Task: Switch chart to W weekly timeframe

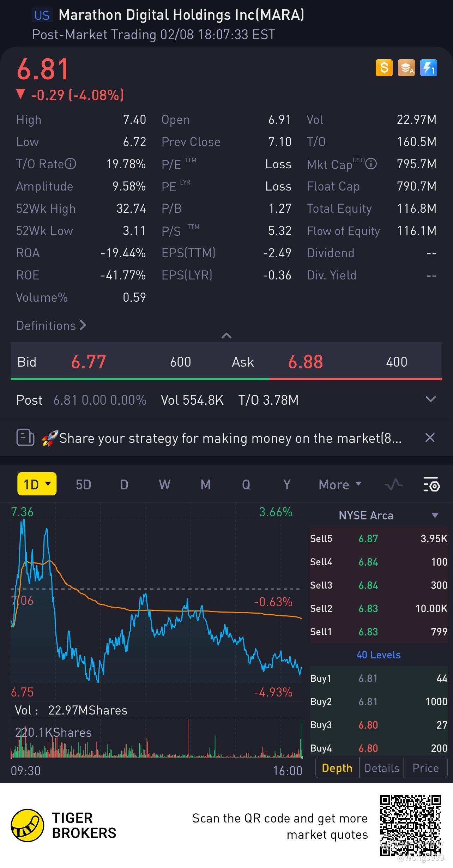Action: tap(165, 484)
